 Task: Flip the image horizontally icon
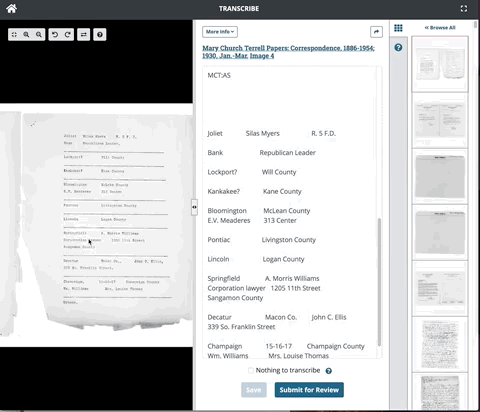pos(84,34)
